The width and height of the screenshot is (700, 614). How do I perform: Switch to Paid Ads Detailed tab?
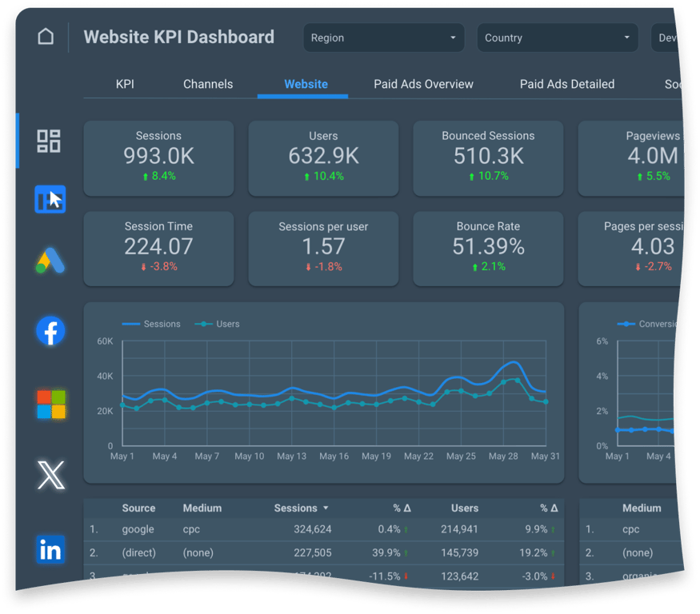tap(567, 84)
